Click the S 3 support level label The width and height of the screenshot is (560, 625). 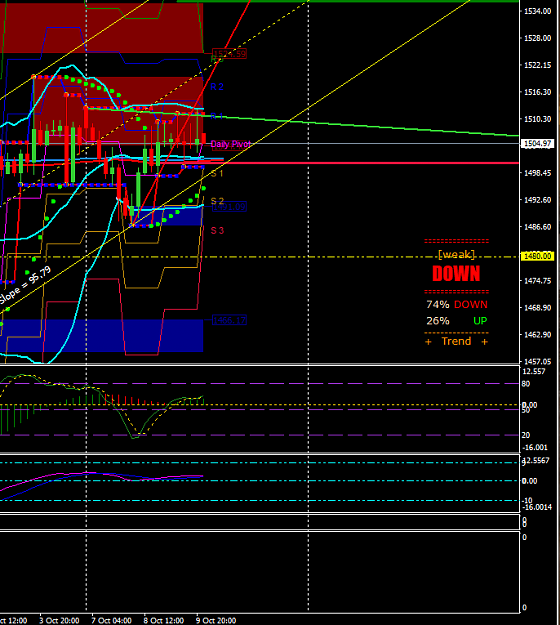[x=217, y=230]
